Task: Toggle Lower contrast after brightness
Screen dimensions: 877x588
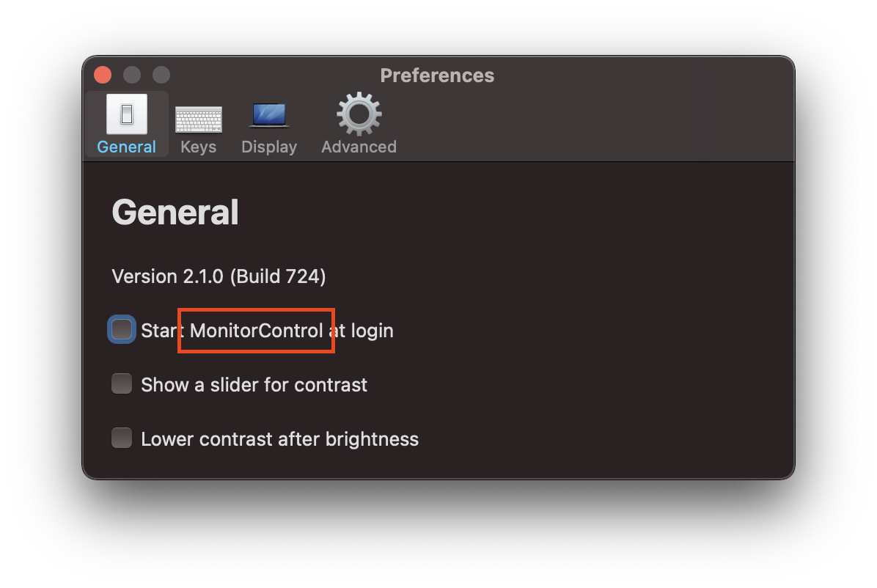Action: point(121,438)
